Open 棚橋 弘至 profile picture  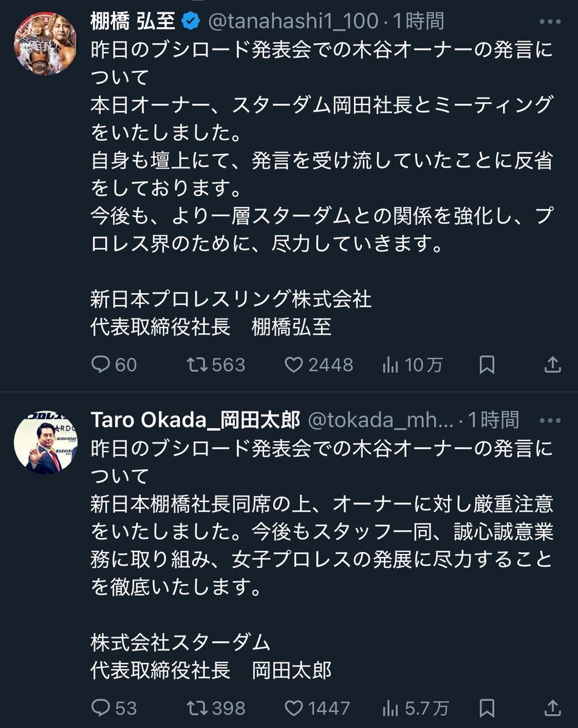(x=46, y=42)
